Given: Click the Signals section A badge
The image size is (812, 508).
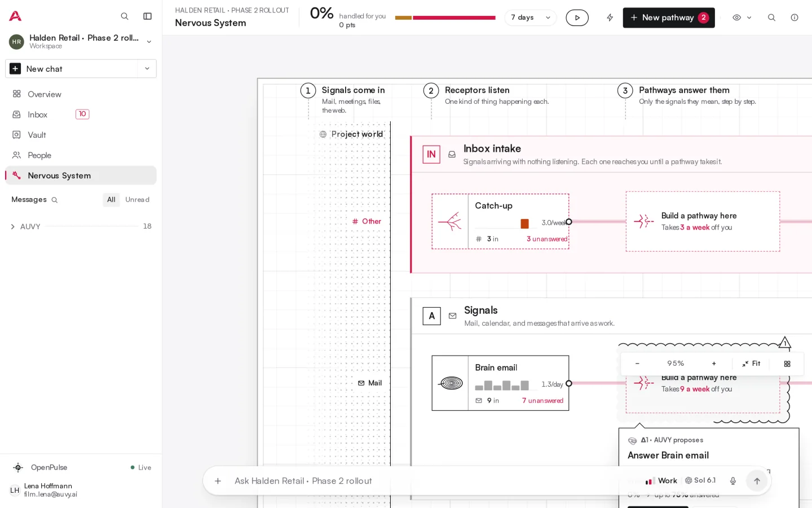Looking at the screenshot, I should [x=431, y=316].
